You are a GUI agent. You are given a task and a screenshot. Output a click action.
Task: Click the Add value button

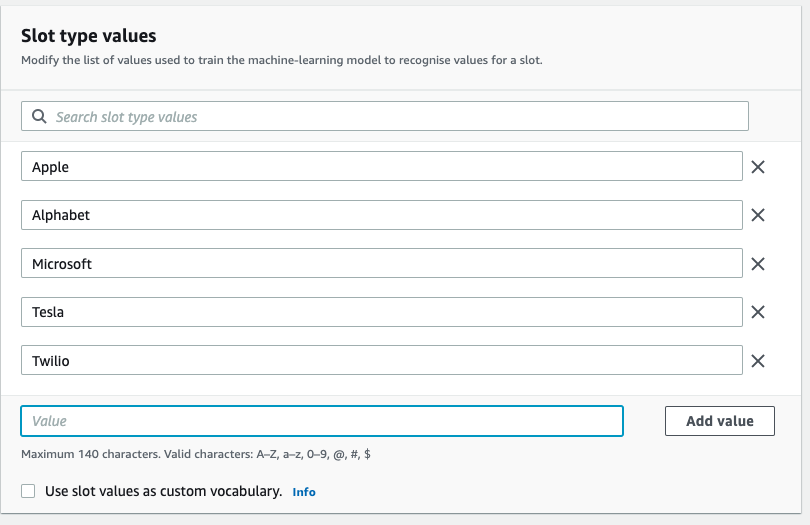pyautogui.click(x=720, y=421)
